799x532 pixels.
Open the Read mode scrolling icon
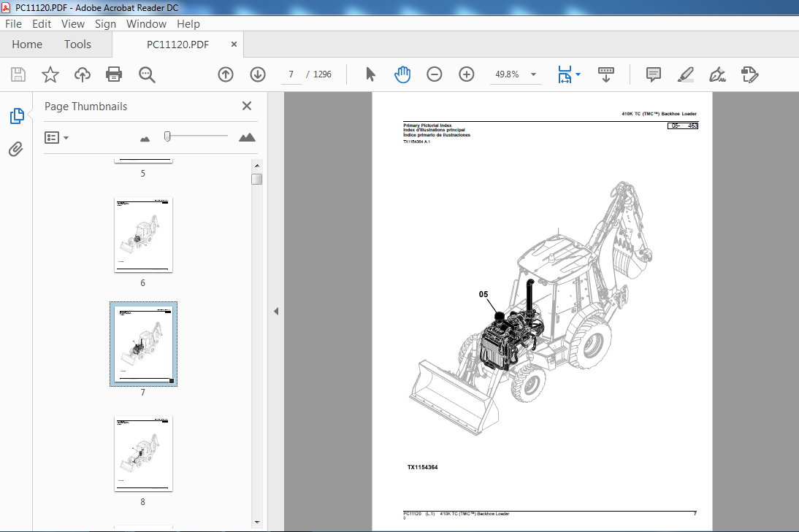pyautogui.click(x=606, y=74)
